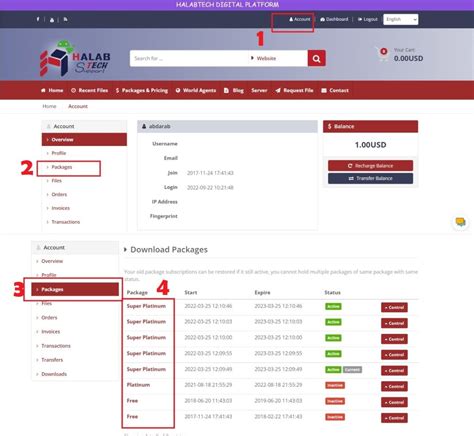This screenshot has width=474, height=436.
Task: Open the English language dropdown
Action: pyautogui.click(x=400, y=19)
